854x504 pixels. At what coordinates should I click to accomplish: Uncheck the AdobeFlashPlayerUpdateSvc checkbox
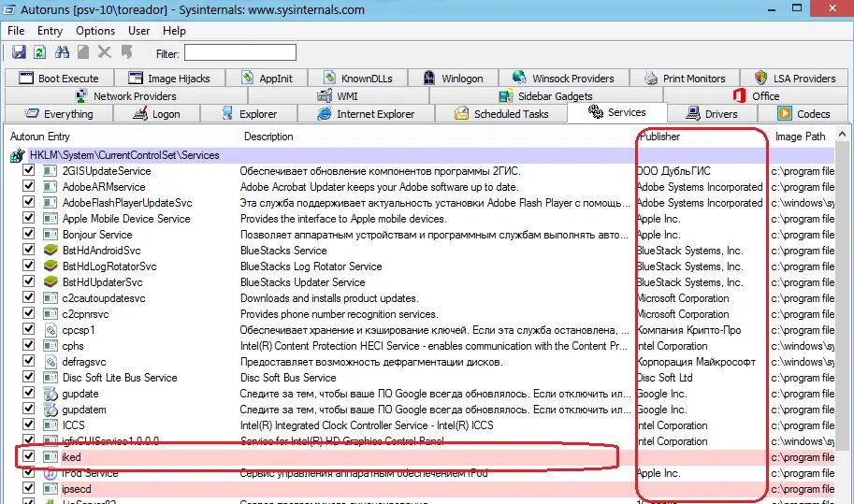[x=28, y=202]
